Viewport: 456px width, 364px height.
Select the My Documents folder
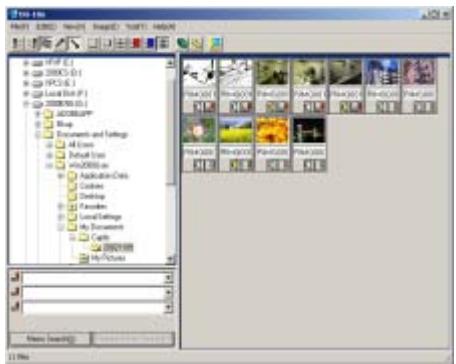(101, 227)
